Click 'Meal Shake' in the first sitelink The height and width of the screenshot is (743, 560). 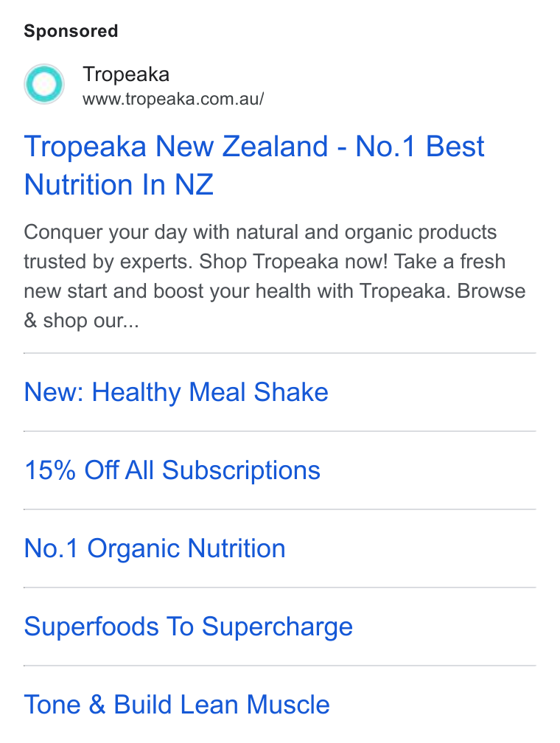point(259,392)
